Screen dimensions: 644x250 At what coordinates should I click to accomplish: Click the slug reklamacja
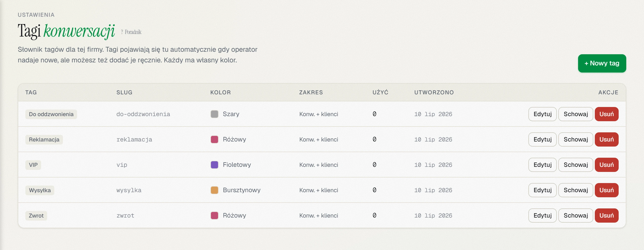[x=134, y=139]
